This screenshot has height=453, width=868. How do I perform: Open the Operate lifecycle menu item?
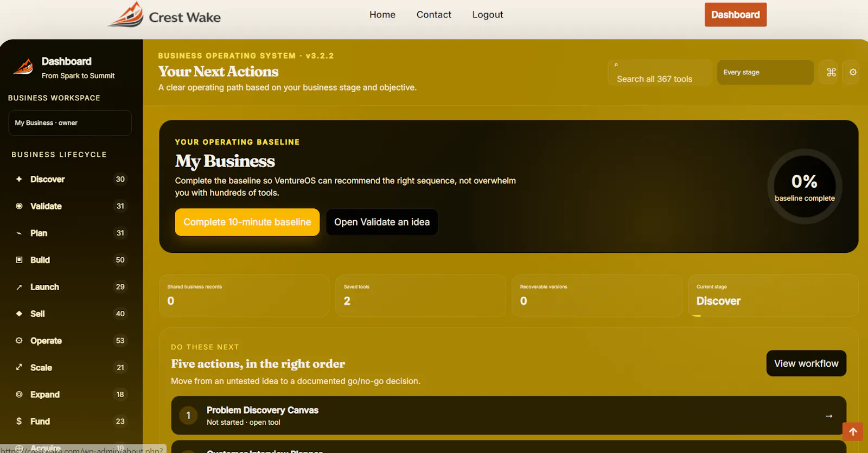[70, 341]
